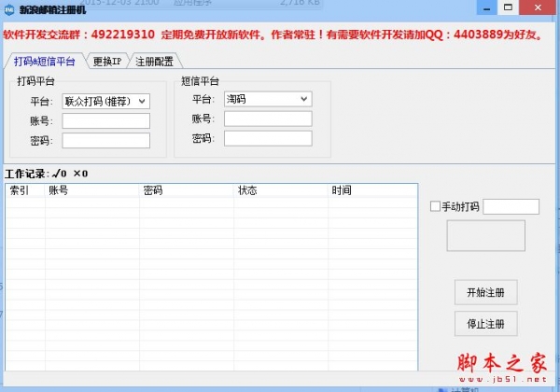
Task: Click the captcha image preview box
Action: 485,235
